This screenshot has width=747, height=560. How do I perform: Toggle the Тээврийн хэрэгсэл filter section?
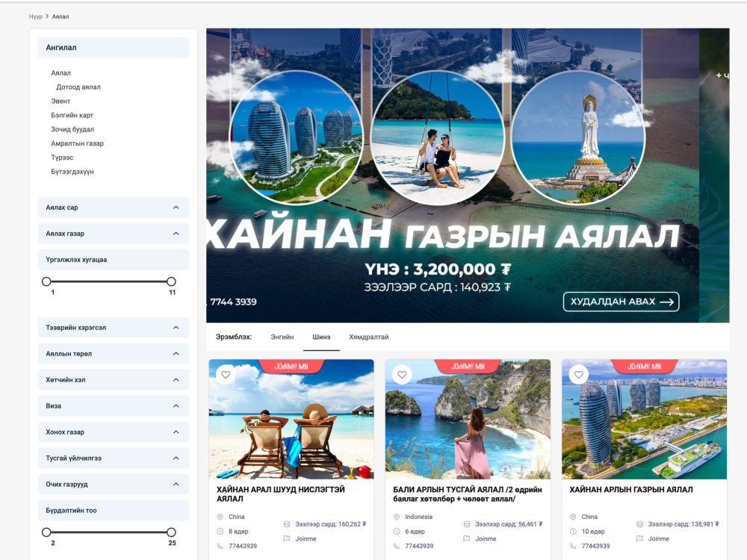[x=114, y=328]
